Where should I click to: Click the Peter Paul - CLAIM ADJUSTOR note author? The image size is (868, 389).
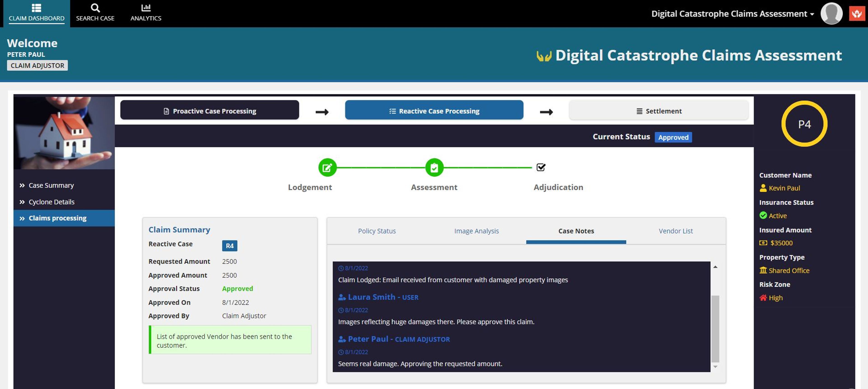(399, 339)
